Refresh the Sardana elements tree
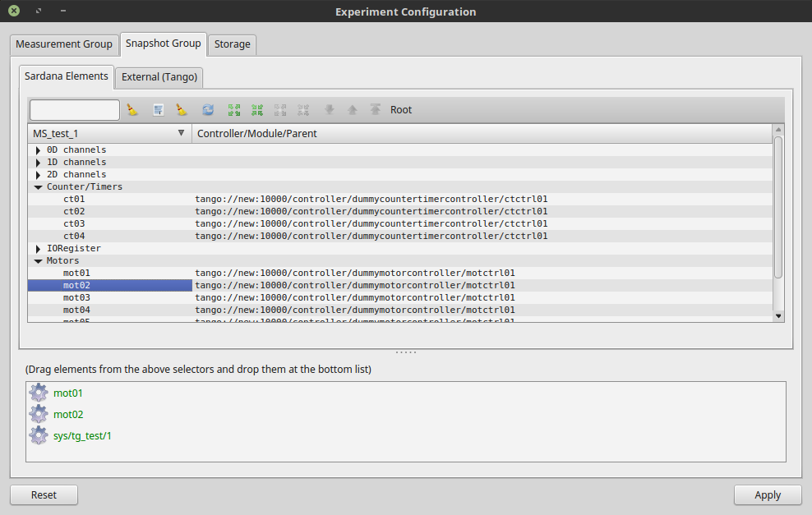This screenshot has height=515, width=812. click(208, 110)
